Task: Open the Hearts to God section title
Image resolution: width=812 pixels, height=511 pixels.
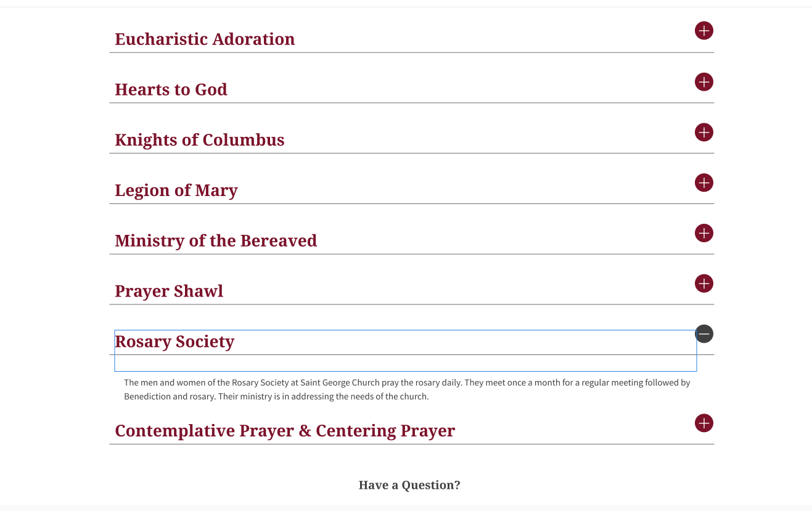Action: click(x=171, y=90)
